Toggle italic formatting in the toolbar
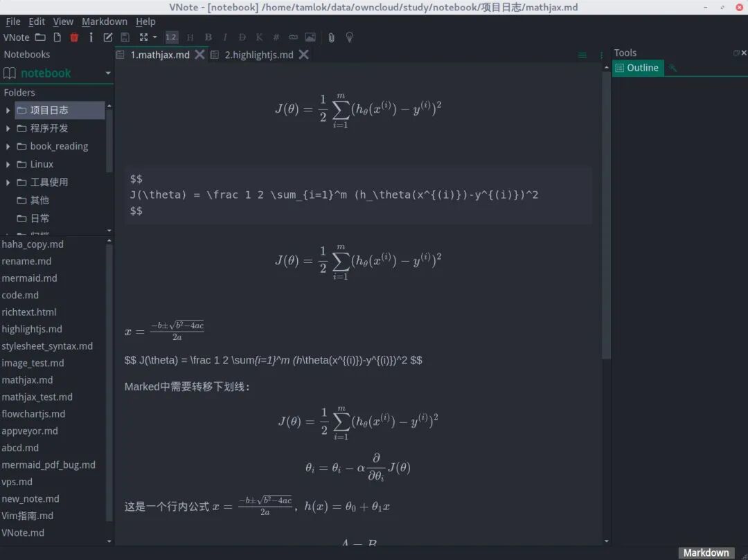 click(224, 37)
